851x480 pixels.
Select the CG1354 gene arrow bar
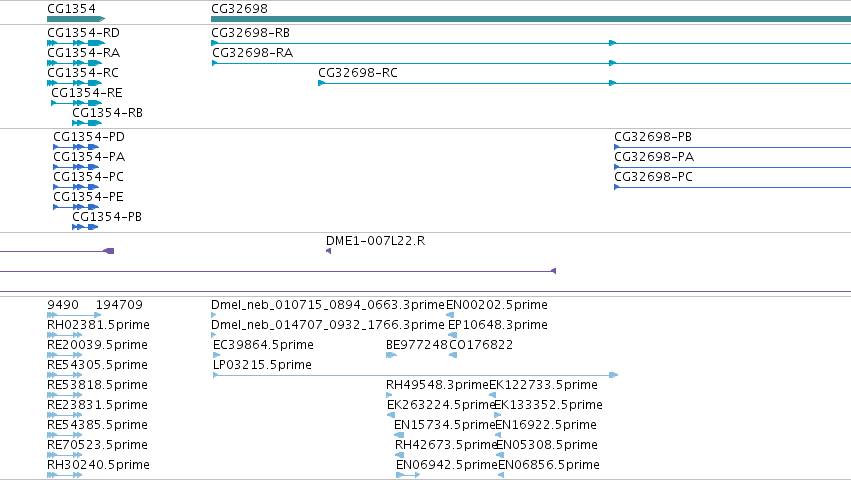[x=76, y=19]
